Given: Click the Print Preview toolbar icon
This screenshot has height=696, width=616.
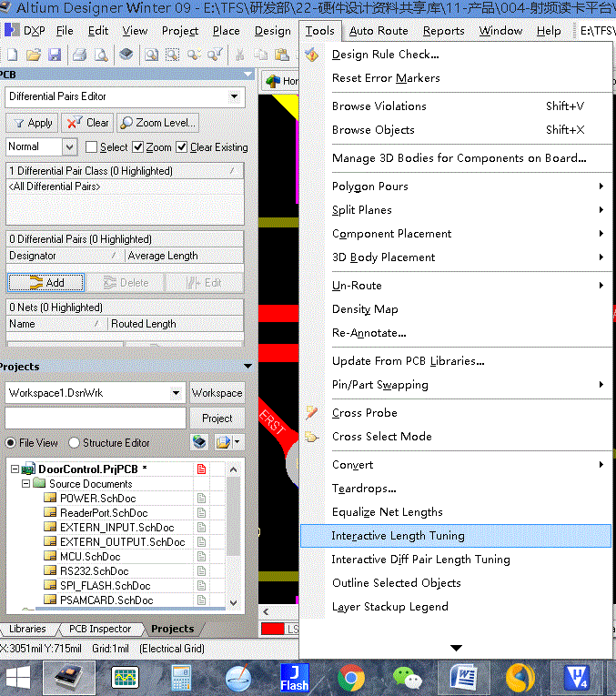Looking at the screenshot, I should pos(101,55).
